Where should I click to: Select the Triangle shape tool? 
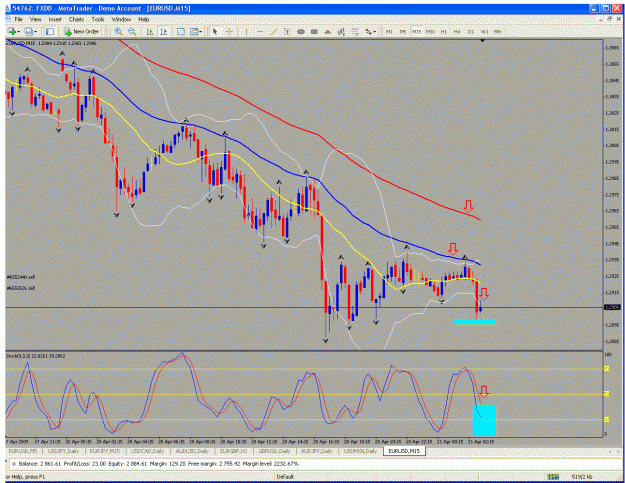(328, 31)
